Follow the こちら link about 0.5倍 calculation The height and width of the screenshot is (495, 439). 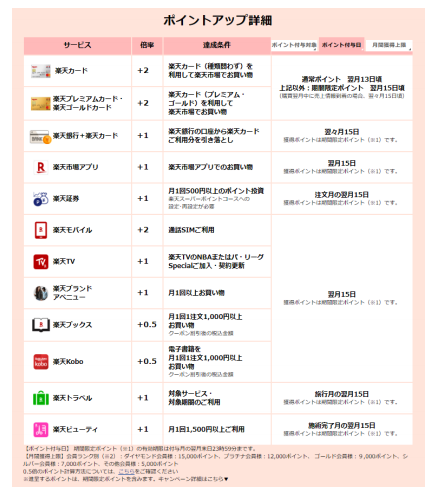click(x=126, y=471)
